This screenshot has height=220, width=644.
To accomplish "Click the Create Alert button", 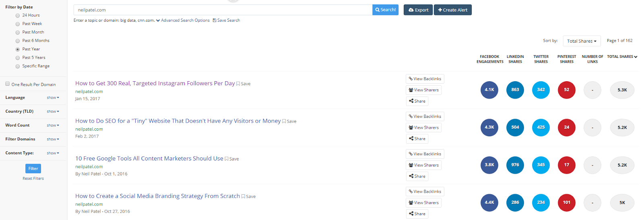I will (453, 10).
